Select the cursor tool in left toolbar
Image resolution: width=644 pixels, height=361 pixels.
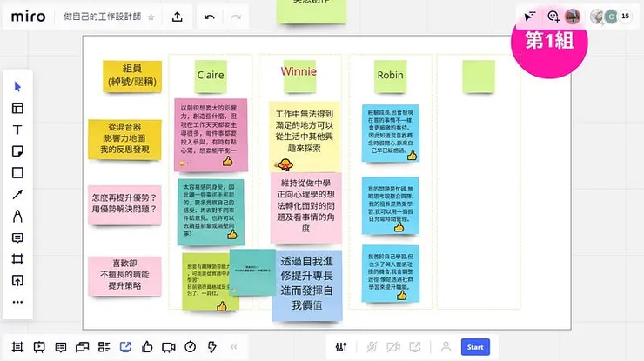point(17,87)
